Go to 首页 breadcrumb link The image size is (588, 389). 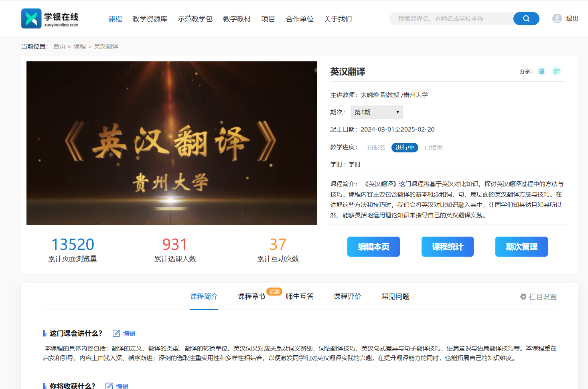(59, 47)
